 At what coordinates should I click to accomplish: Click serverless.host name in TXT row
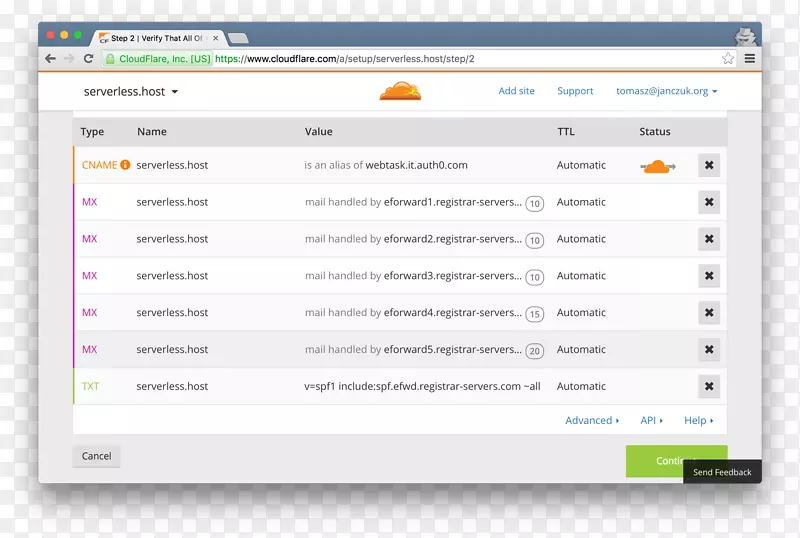(x=172, y=386)
